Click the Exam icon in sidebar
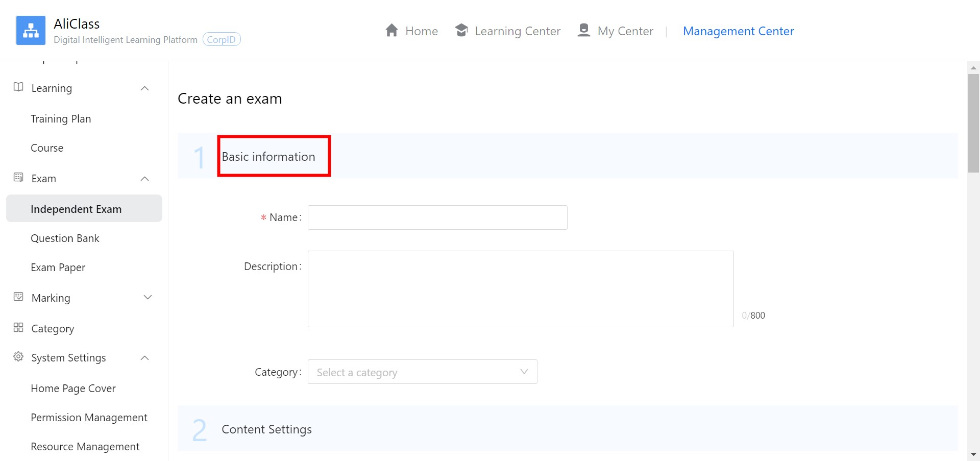 [18, 177]
